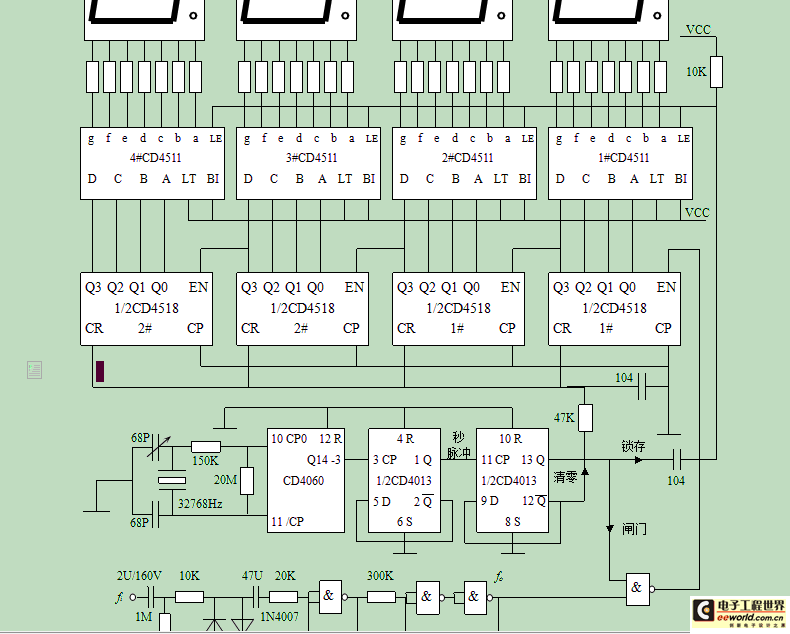Click the dark cursor block below CR

click(x=100, y=371)
